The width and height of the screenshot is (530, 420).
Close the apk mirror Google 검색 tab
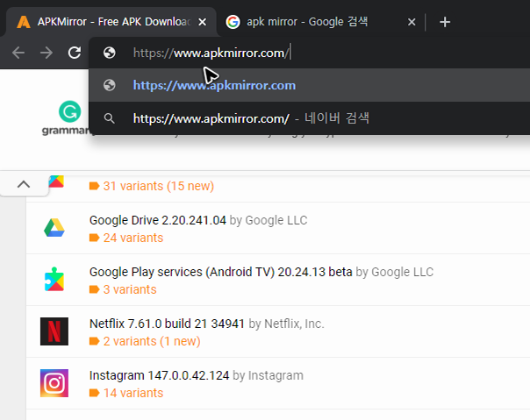pyautogui.click(x=412, y=22)
